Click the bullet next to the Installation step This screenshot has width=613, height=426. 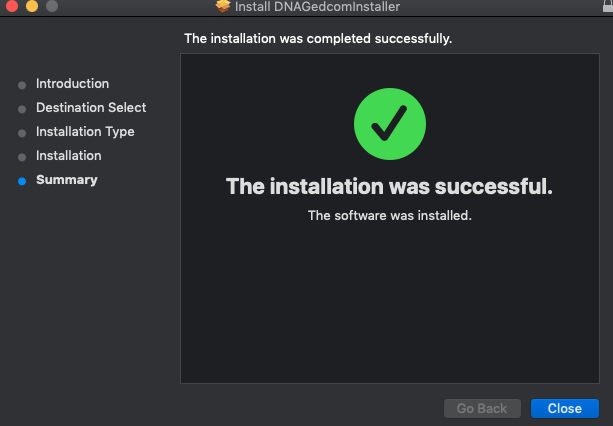pos(22,157)
